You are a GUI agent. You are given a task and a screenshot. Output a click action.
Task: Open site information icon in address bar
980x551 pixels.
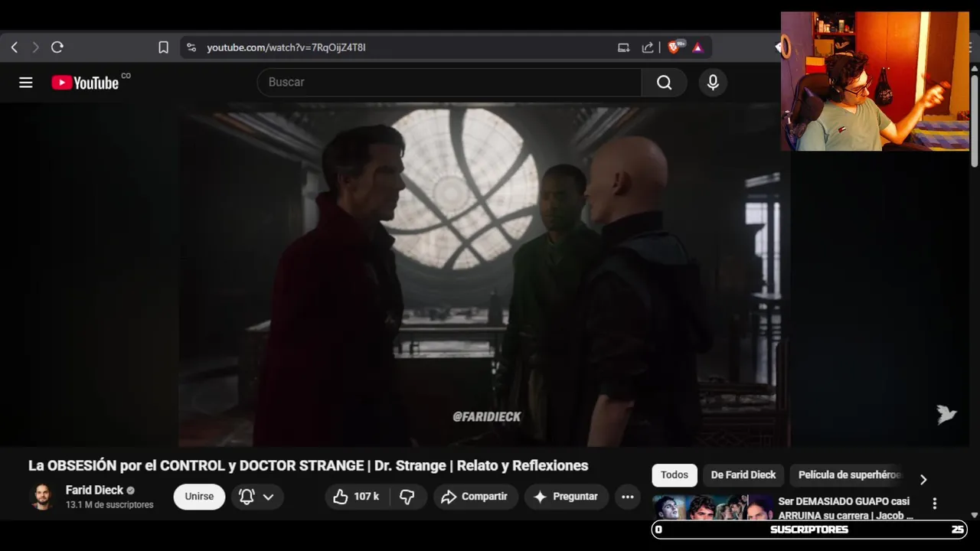tap(191, 47)
